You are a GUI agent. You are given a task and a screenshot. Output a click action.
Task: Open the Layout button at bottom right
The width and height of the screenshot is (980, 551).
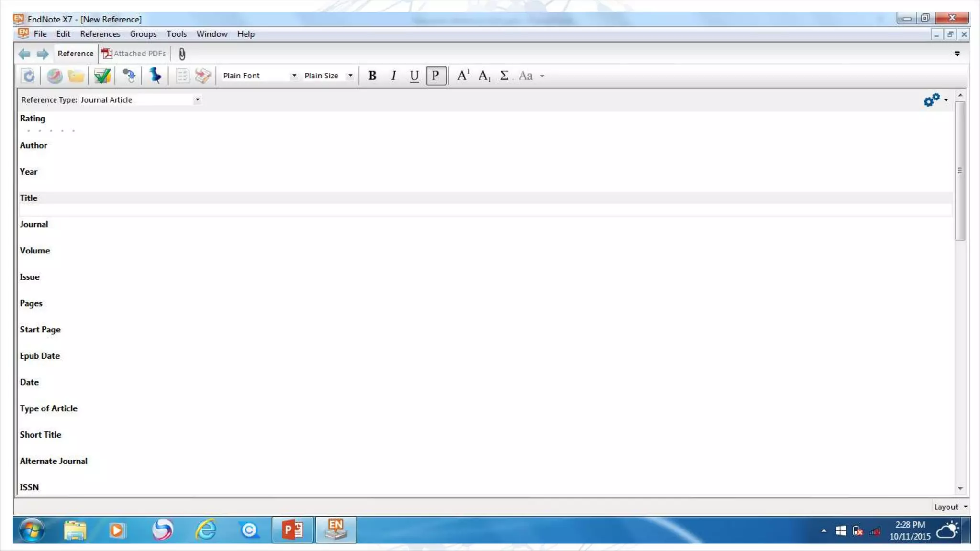(950, 507)
